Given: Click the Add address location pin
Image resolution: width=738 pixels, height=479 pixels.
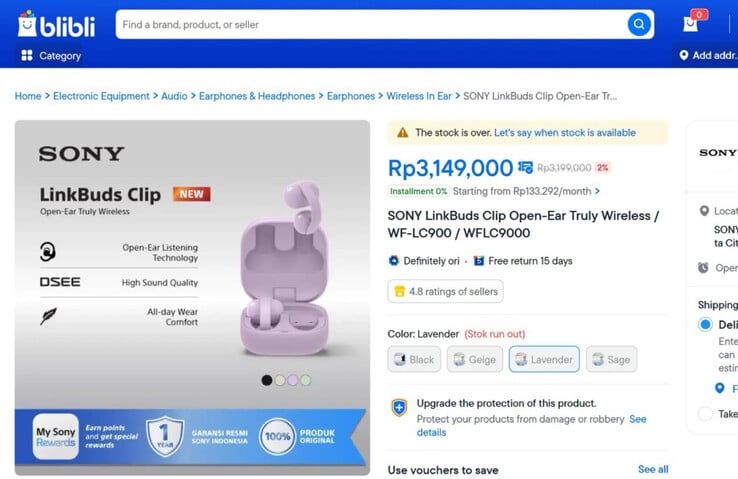Looking at the screenshot, I should click(x=684, y=56).
